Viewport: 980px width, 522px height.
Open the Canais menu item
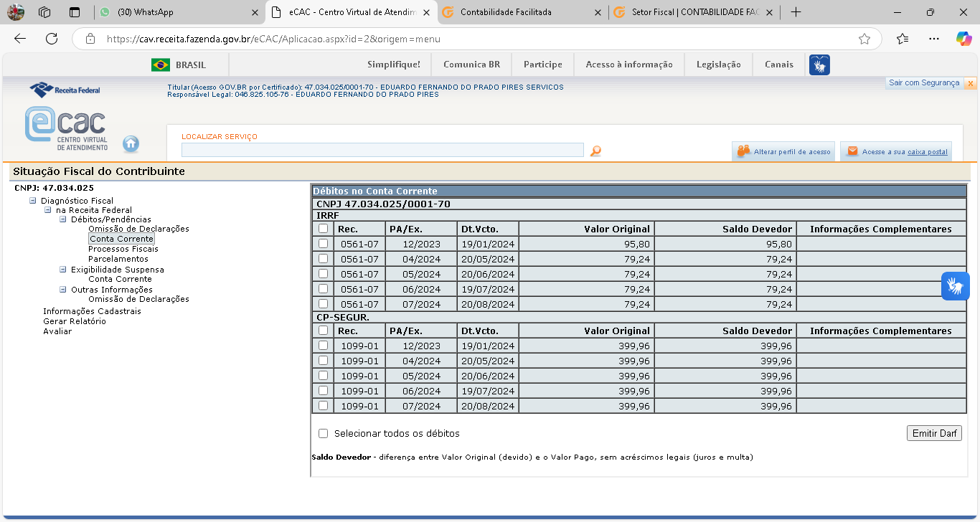coord(779,65)
